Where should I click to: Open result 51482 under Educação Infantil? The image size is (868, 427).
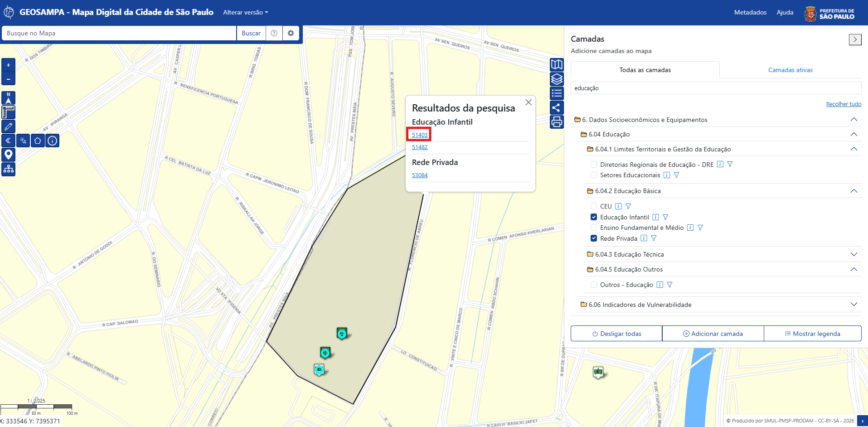pyautogui.click(x=420, y=147)
